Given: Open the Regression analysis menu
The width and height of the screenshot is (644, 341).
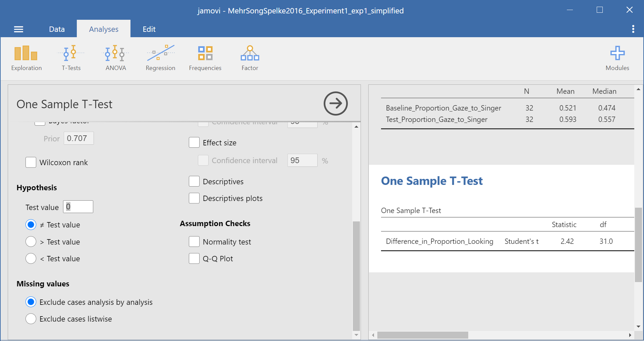Looking at the screenshot, I should pos(160,58).
